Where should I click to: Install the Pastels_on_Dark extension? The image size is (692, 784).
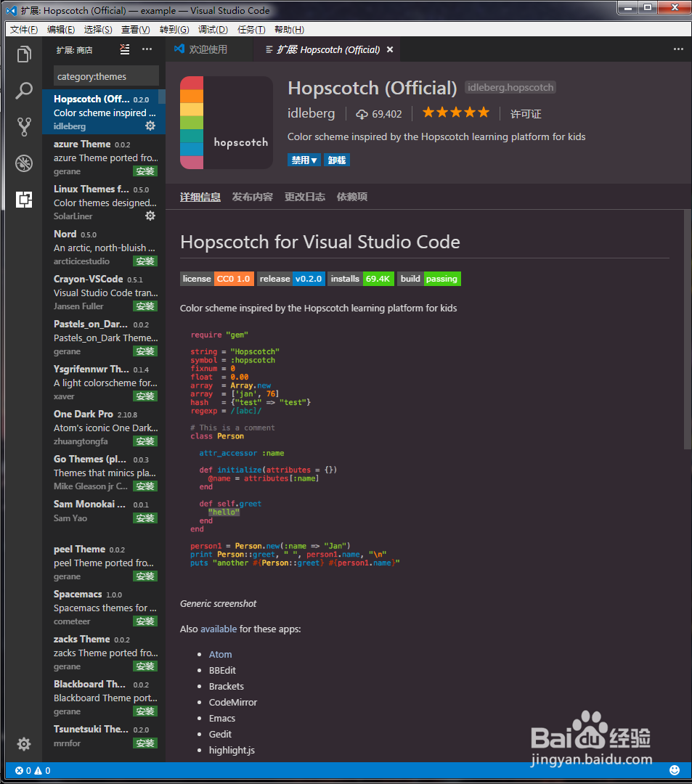145,351
